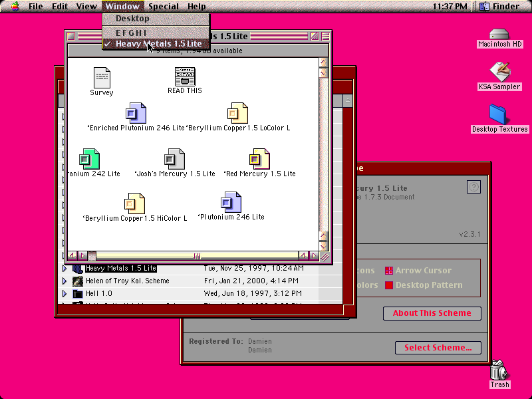Click the Trash icon on the desktop

[499, 370]
